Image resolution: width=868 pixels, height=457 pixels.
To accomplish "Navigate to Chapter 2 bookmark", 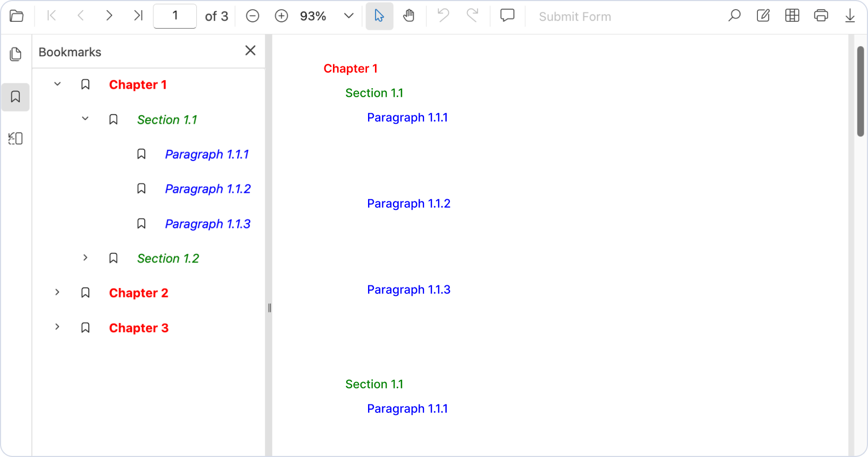I will [139, 293].
